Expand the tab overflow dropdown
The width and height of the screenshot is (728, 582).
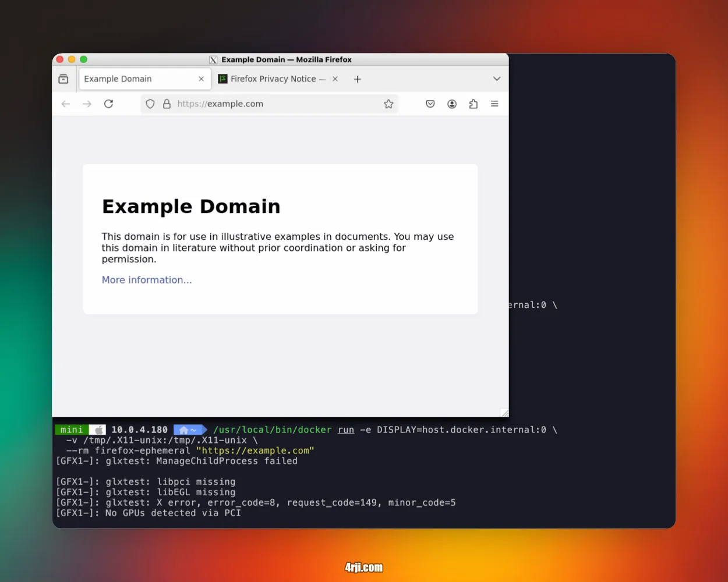click(x=496, y=79)
